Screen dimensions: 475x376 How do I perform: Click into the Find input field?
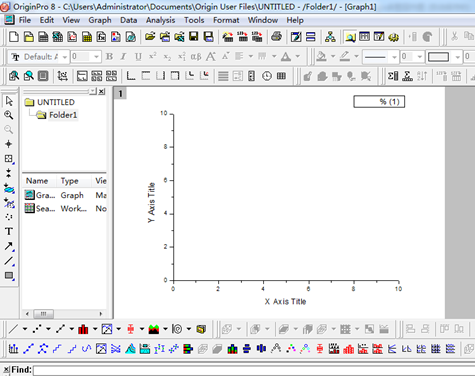[253, 370]
